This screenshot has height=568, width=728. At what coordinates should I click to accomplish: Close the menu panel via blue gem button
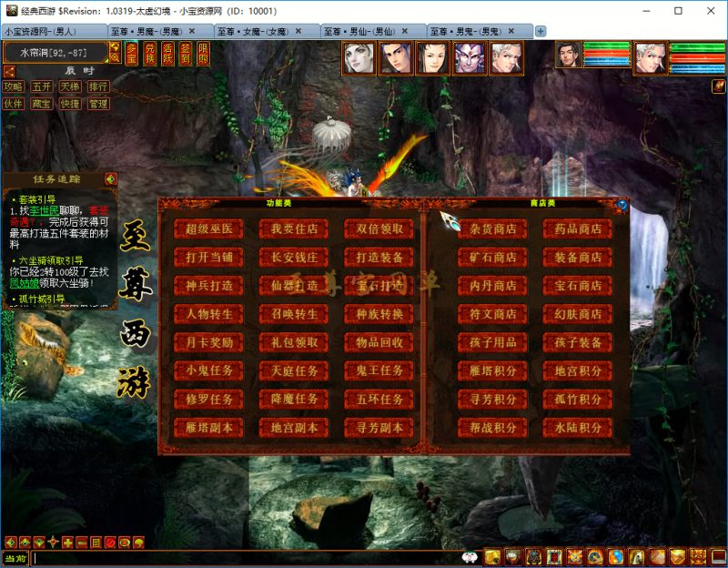(x=622, y=205)
